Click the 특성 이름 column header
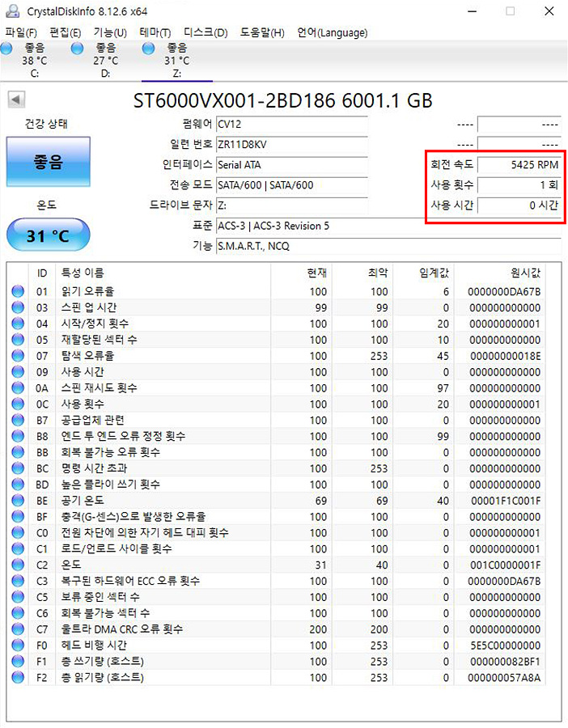The image size is (568, 728). point(163,273)
